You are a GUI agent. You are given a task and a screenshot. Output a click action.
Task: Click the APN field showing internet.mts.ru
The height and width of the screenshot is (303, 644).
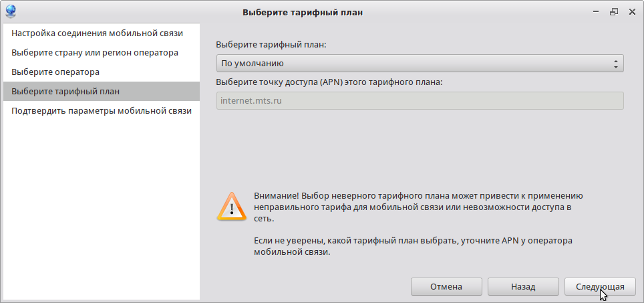(420, 101)
